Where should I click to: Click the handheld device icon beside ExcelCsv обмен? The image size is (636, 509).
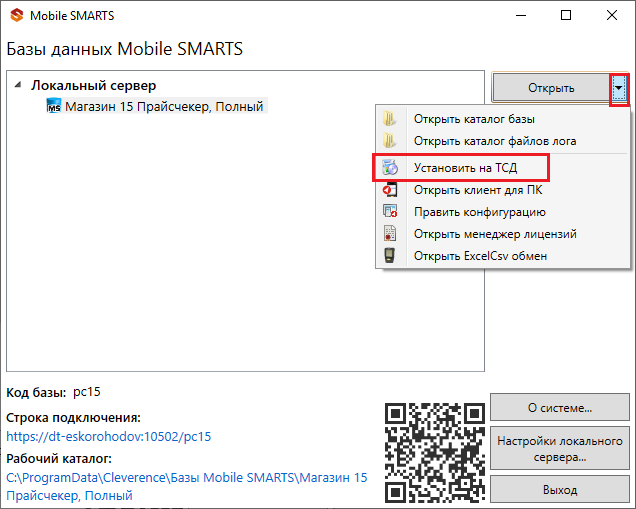(x=389, y=256)
